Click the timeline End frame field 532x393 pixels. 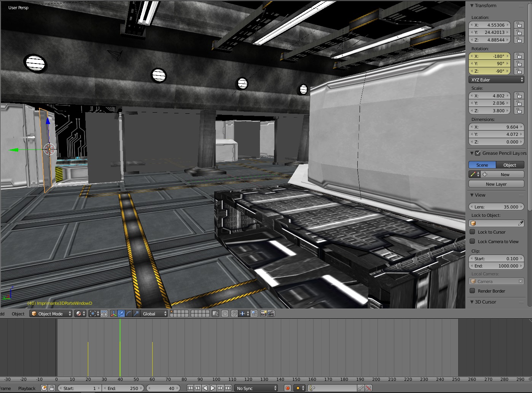click(x=124, y=388)
